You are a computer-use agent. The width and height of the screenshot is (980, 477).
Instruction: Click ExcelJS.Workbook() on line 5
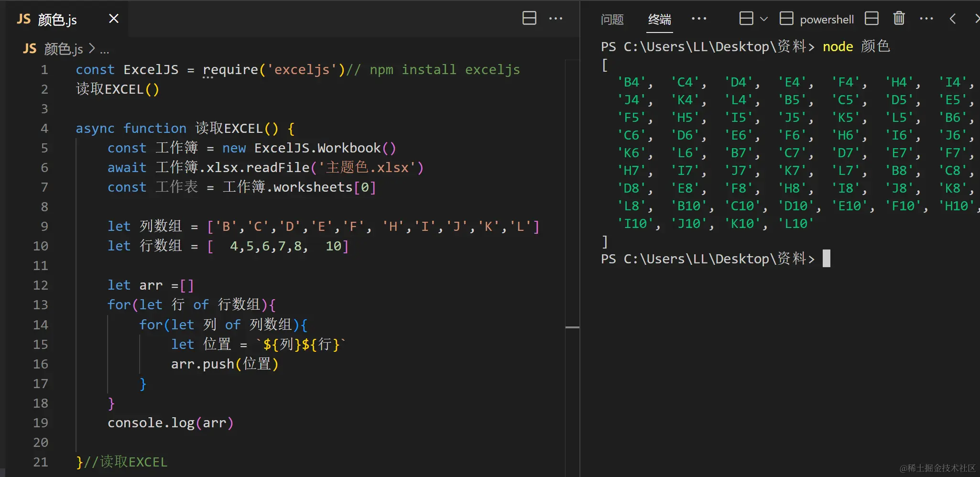[x=325, y=148]
